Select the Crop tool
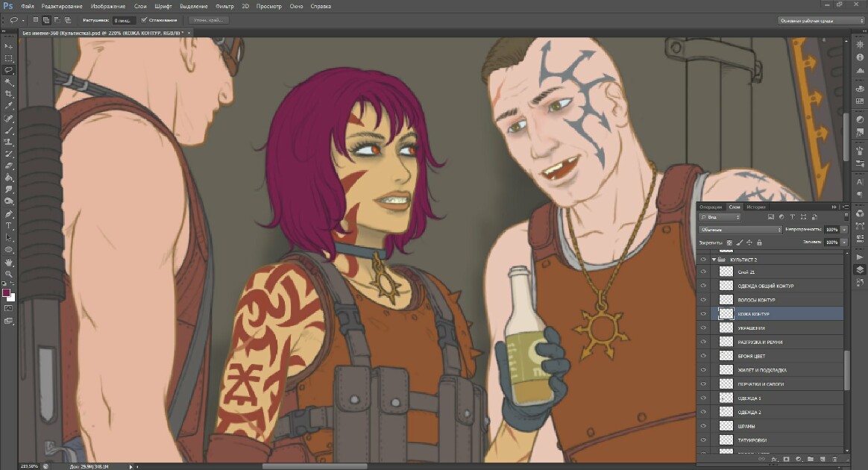The image size is (868, 470). [8, 94]
